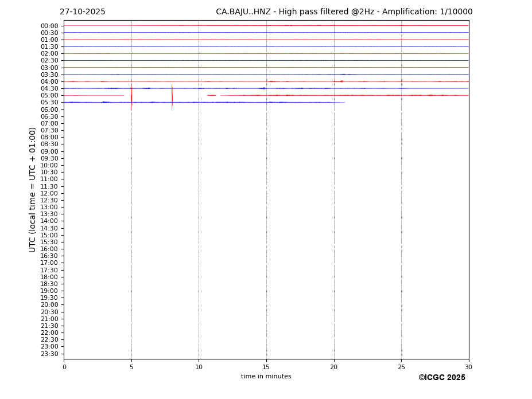532x399 pixels.
Task: Click the 'time in minutes' axis label
Action: [266, 377]
